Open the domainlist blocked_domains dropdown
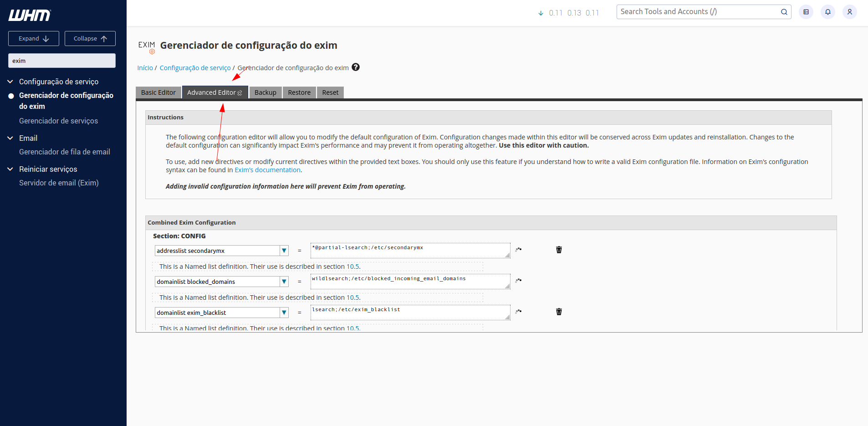The image size is (868, 426). [284, 282]
